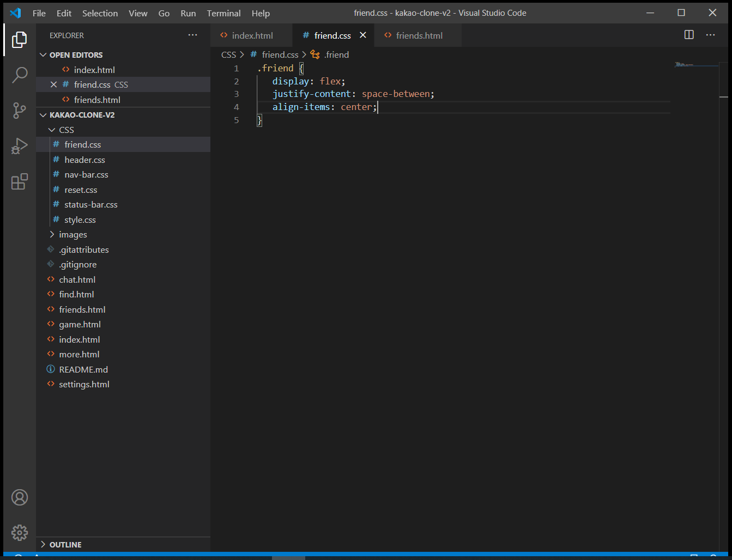Open Explorer Views and More Actions ellipsis
732x560 pixels.
point(193,35)
